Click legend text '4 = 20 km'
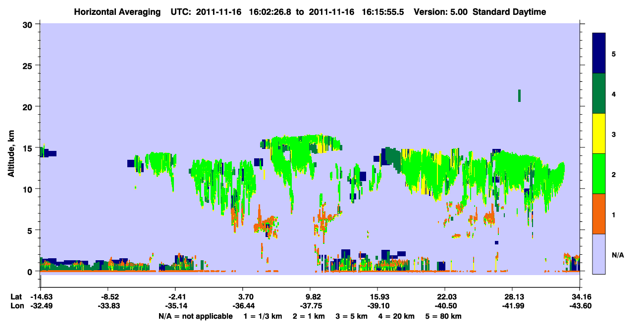 pos(396,316)
